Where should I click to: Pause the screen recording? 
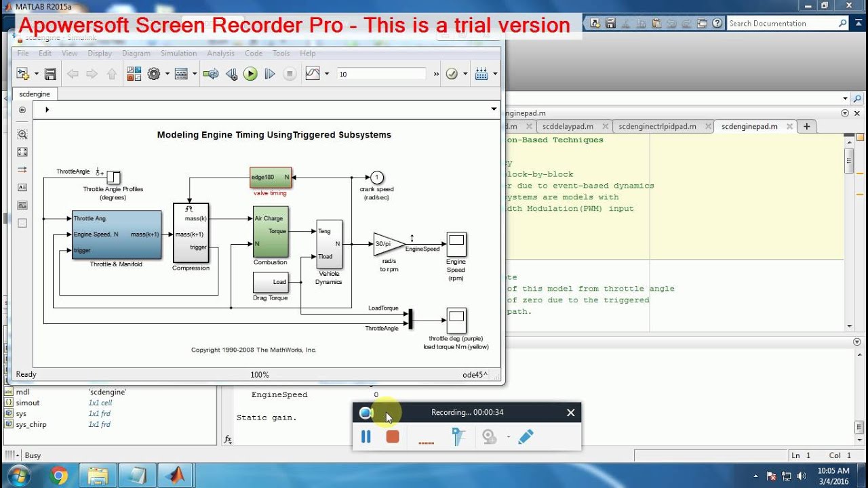point(366,437)
